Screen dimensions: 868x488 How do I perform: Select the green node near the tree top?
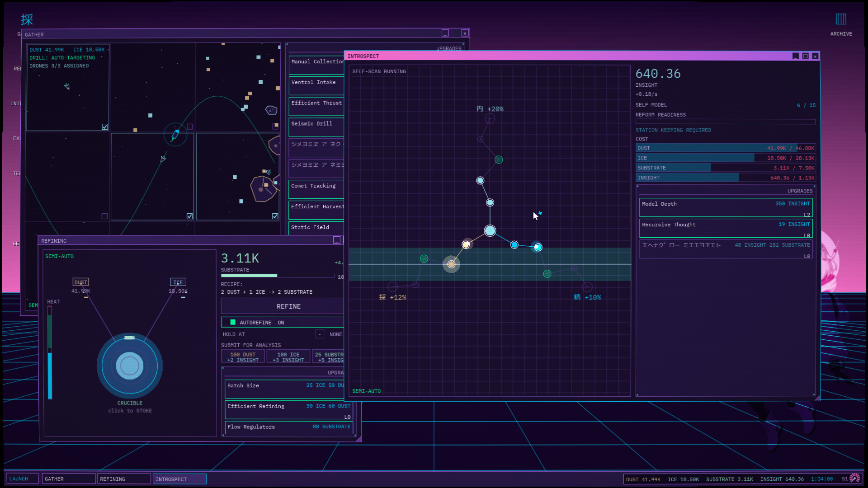point(499,160)
